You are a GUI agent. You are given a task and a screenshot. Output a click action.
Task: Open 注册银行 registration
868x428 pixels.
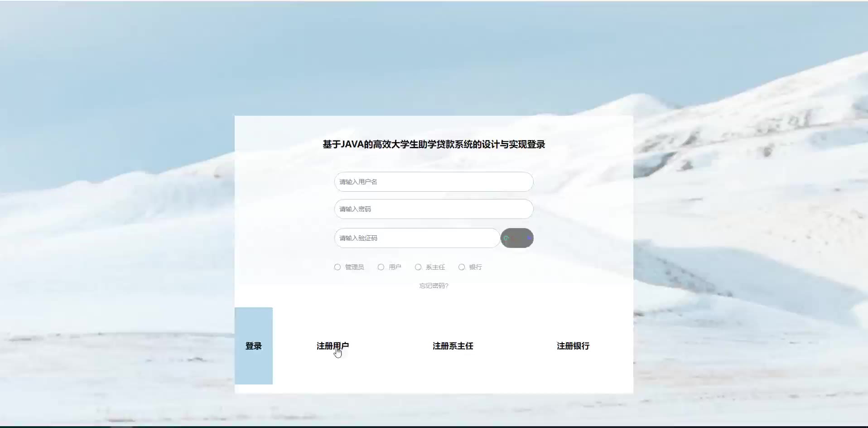573,346
